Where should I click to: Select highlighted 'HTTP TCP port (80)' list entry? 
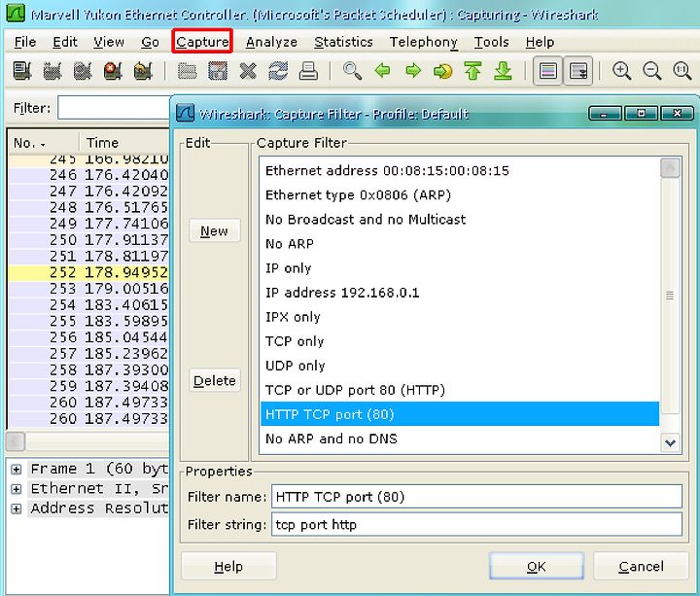point(460,414)
